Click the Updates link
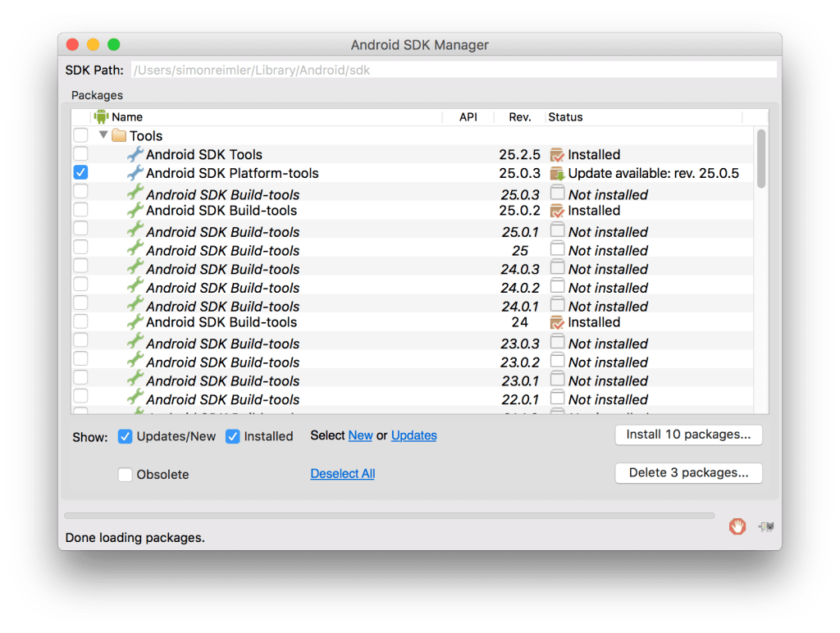The image size is (840, 633). pyautogui.click(x=413, y=435)
